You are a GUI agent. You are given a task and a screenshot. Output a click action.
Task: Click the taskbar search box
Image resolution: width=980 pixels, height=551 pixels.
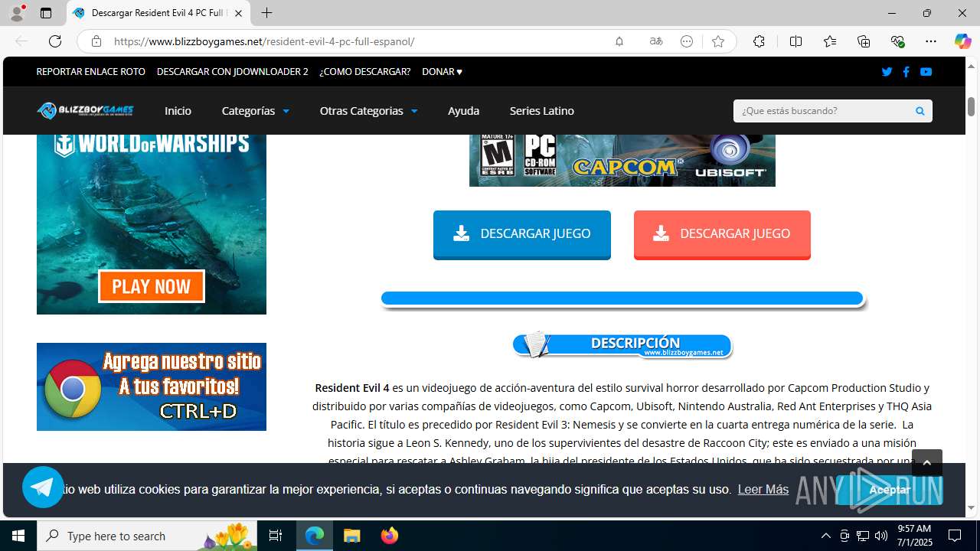[148, 536]
